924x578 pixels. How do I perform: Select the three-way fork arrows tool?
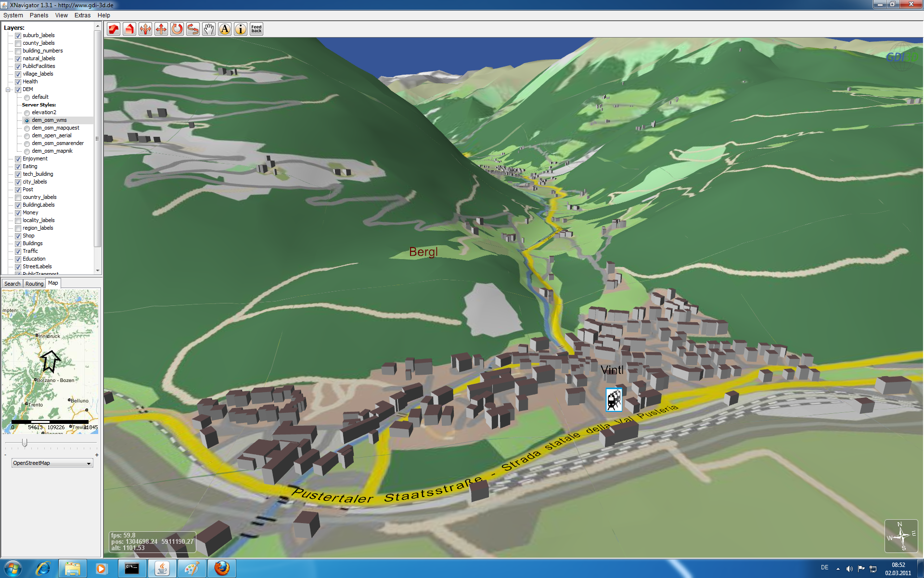[145, 29]
